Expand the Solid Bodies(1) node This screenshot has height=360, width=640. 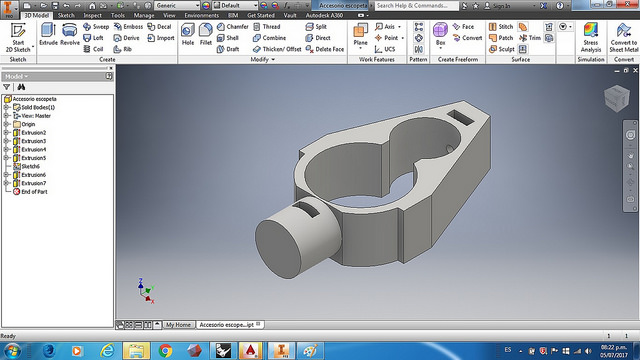tap(6, 107)
